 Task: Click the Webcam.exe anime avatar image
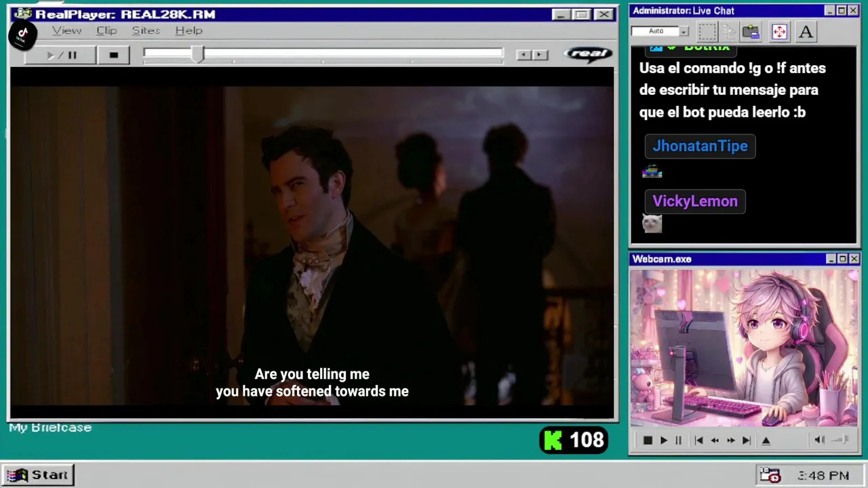point(744,349)
